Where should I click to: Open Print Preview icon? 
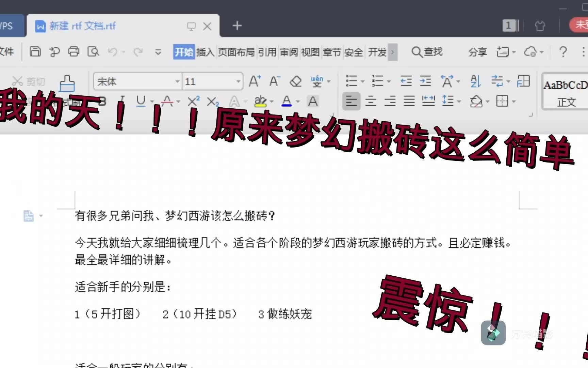pyautogui.click(x=93, y=52)
